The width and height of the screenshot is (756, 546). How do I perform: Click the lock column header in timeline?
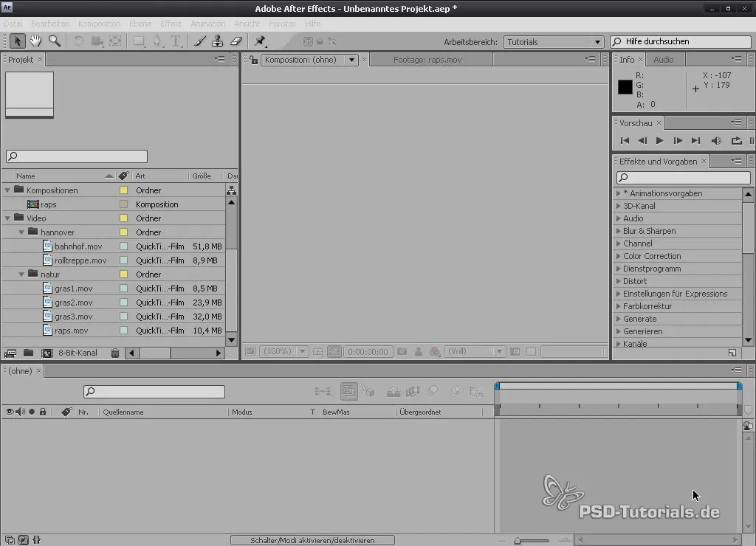pos(43,412)
